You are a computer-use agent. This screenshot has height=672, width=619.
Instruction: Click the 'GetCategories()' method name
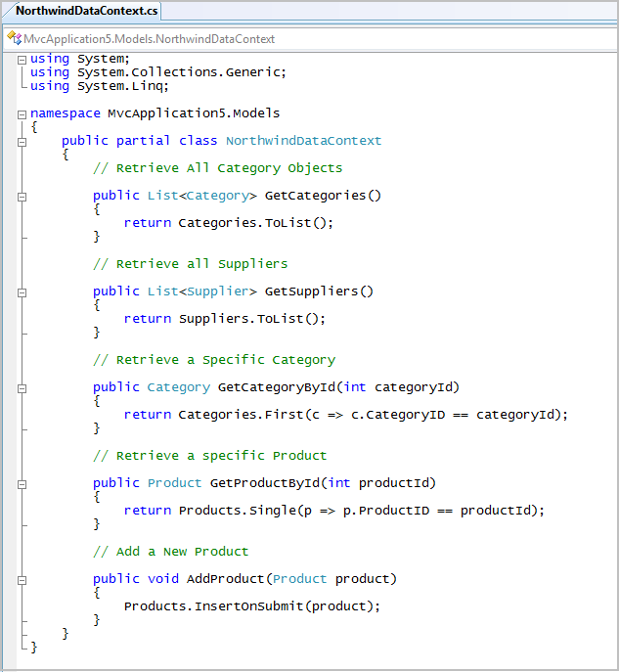pyautogui.click(x=323, y=196)
